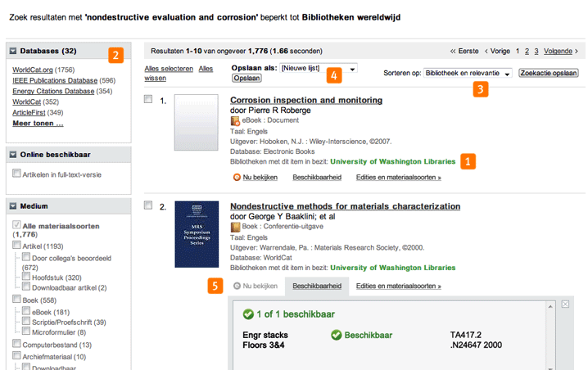Collapse the Medium facet arrow
Screen dimensions: 588x370
point(14,206)
